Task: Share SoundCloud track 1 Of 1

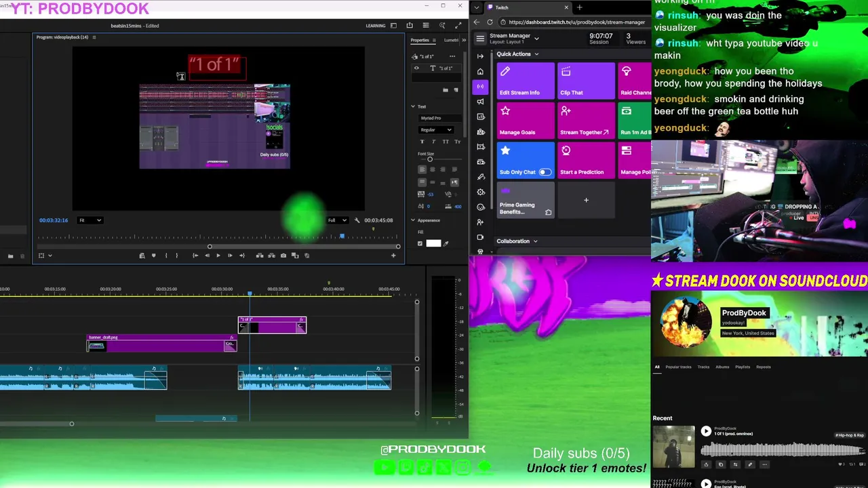Action: [706, 464]
